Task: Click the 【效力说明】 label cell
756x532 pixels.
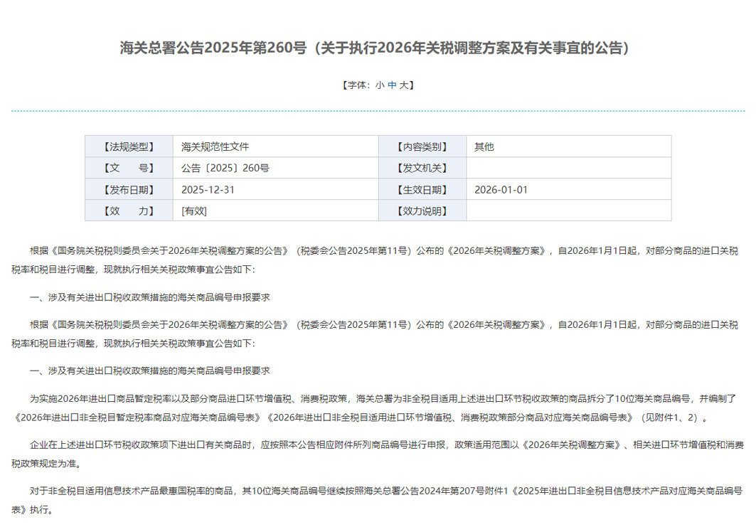Action: (422, 211)
